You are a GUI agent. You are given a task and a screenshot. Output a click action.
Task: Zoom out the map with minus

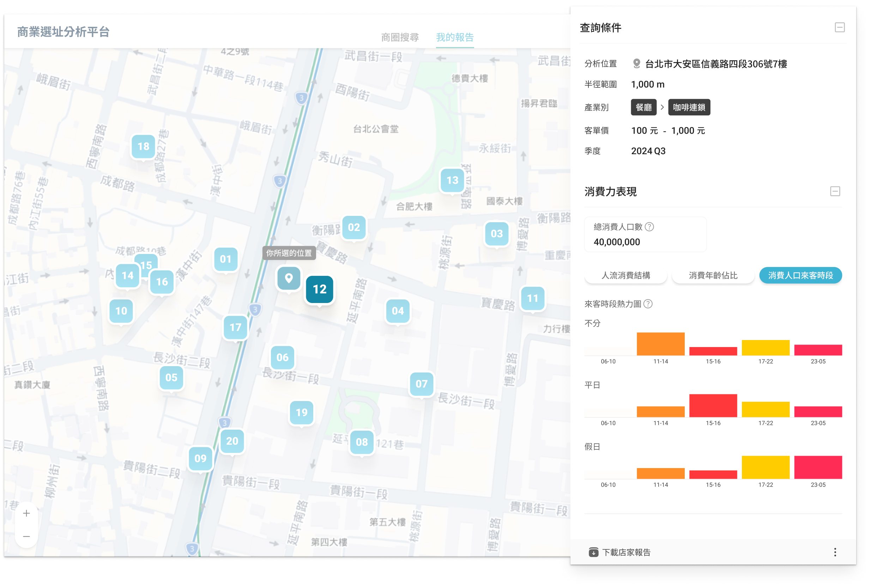point(26,537)
